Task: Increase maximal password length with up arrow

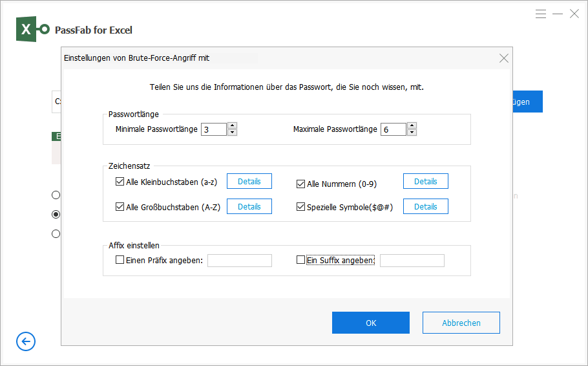Action: point(412,125)
